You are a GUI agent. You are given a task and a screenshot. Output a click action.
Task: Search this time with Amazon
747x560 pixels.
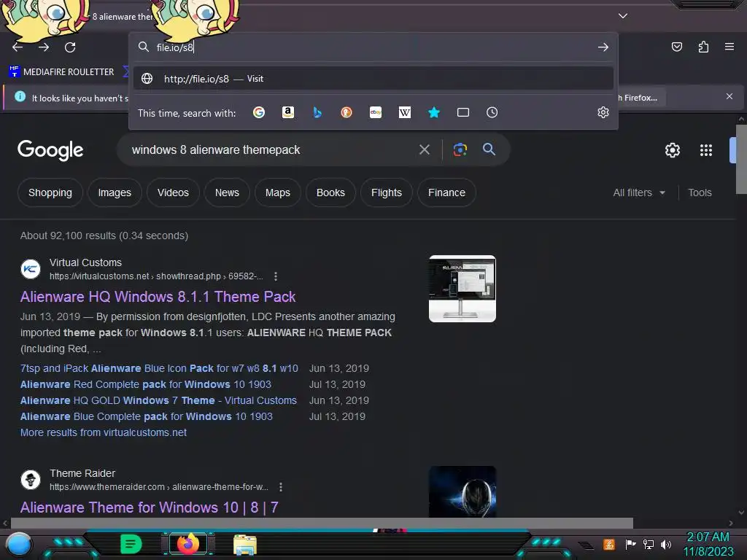point(287,112)
